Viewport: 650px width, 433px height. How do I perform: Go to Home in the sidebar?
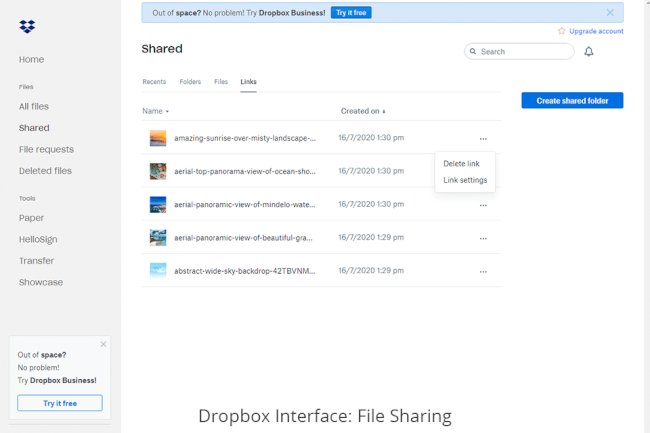coord(32,59)
